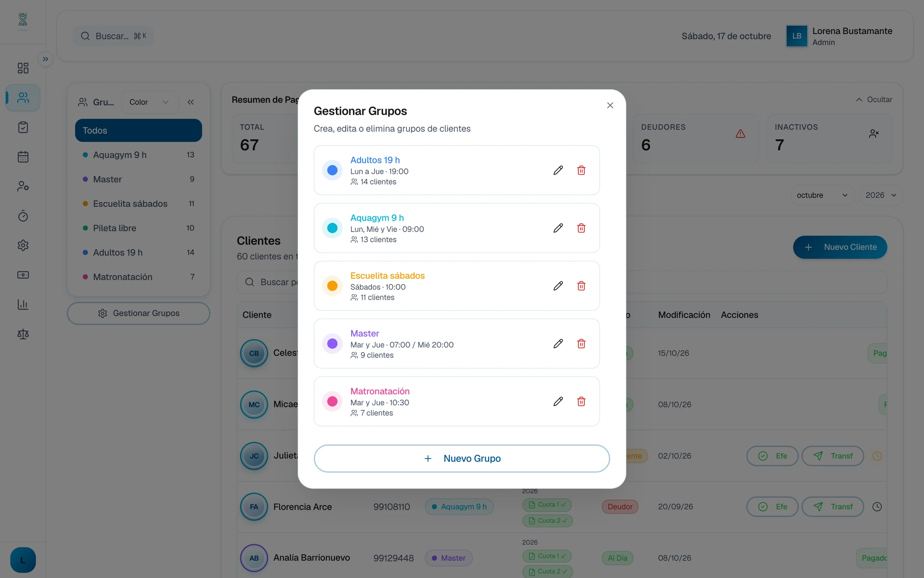Click Transf button for Florencia Arce
The width and height of the screenshot is (924, 578).
(832, 507)
